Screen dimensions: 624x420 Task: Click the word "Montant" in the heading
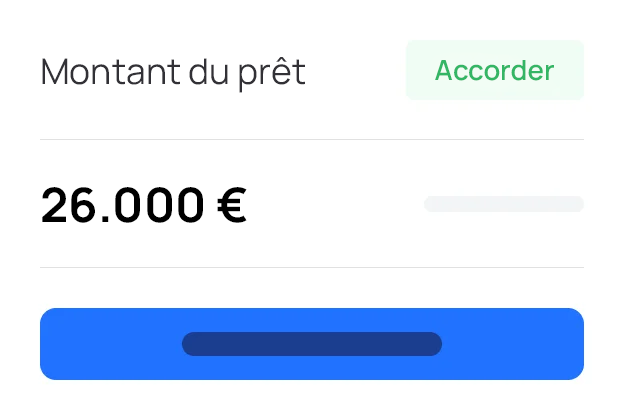(98, 72)
